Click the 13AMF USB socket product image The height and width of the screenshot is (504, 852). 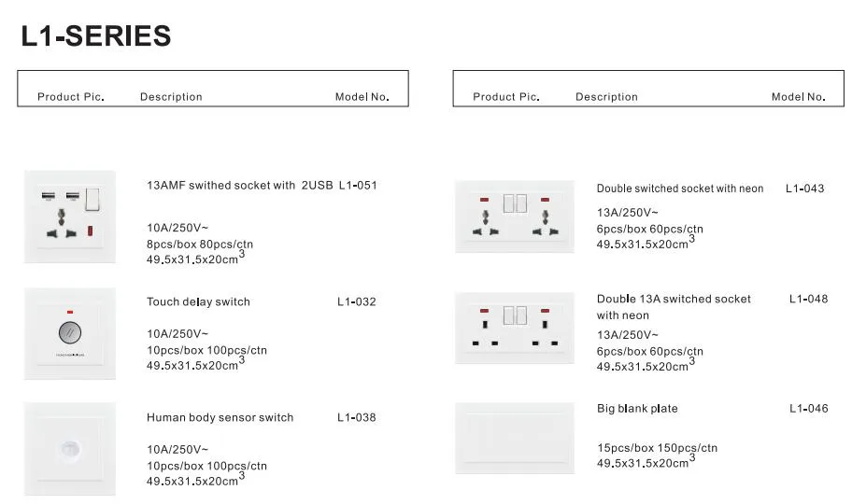(69, 217)
